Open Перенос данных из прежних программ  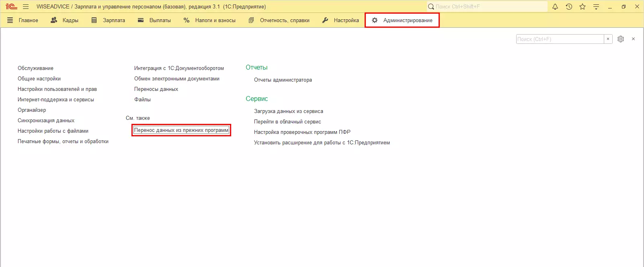click(x=181, y=130)
